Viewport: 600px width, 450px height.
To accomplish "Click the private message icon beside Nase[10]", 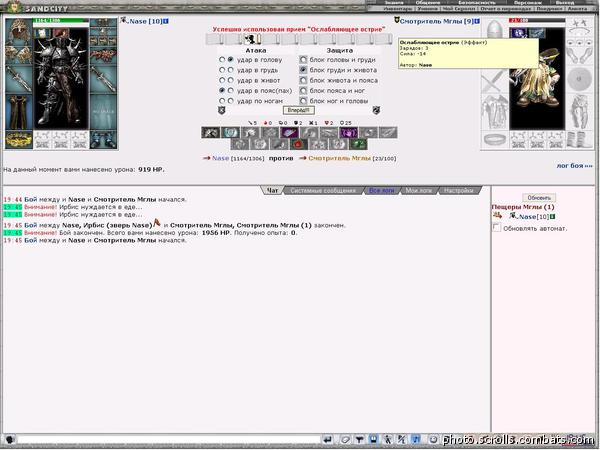I will [x=497, y=216].
